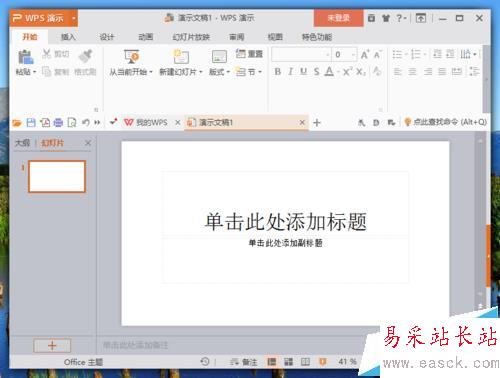Toggle Underline formatting
The width and height of the screenshot is (500, 378).
[x=303, y=71]
